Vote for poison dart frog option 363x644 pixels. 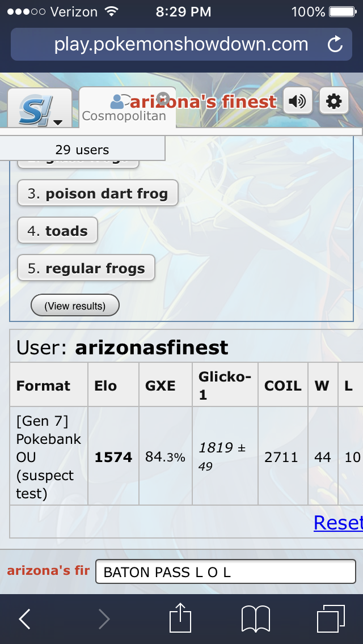(x=98, y=194)
